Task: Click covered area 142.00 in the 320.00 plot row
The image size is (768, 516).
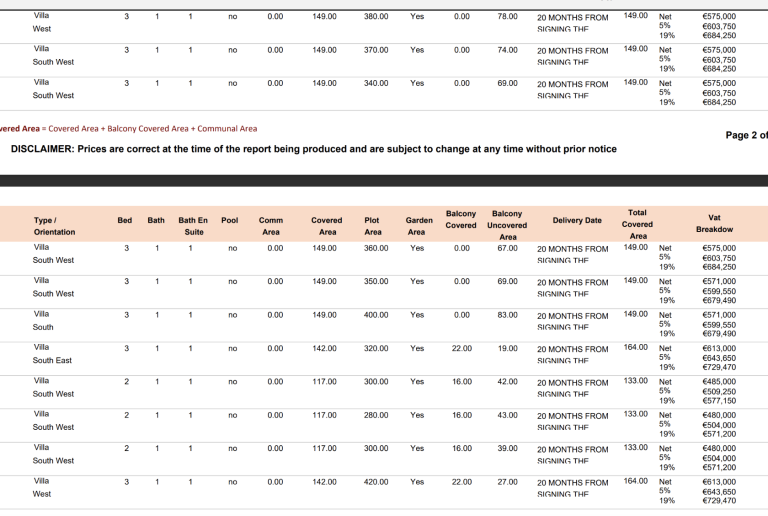Action: [x=324, y=349]
